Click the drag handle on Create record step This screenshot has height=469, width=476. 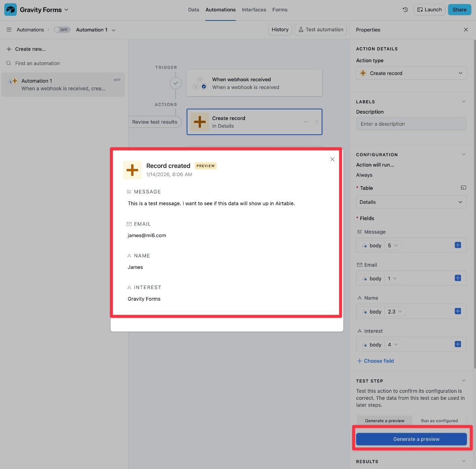[317, 122]
